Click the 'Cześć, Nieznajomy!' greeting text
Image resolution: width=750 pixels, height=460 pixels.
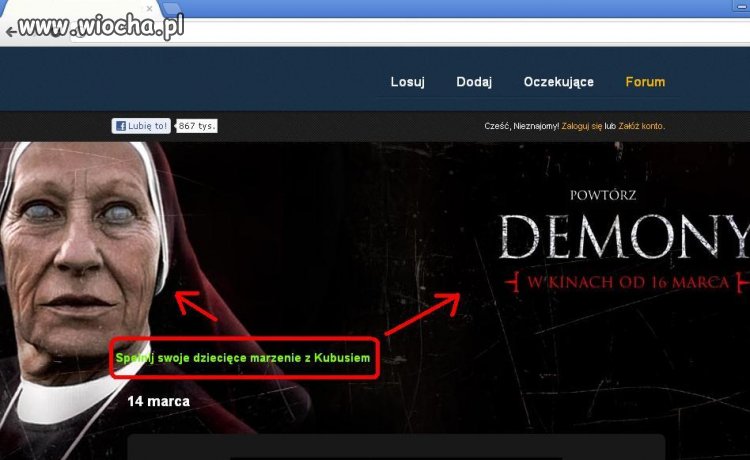coord(521,126)
